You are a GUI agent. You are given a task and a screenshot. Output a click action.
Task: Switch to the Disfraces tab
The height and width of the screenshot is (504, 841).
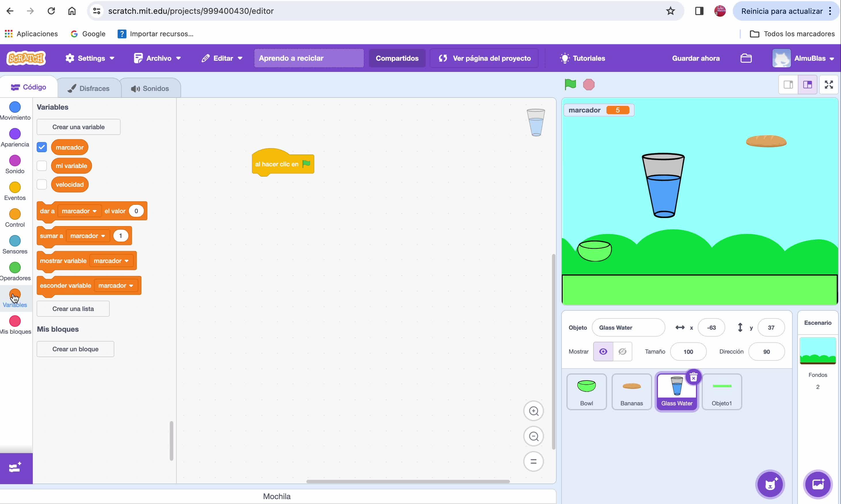(x=89, y=88)
